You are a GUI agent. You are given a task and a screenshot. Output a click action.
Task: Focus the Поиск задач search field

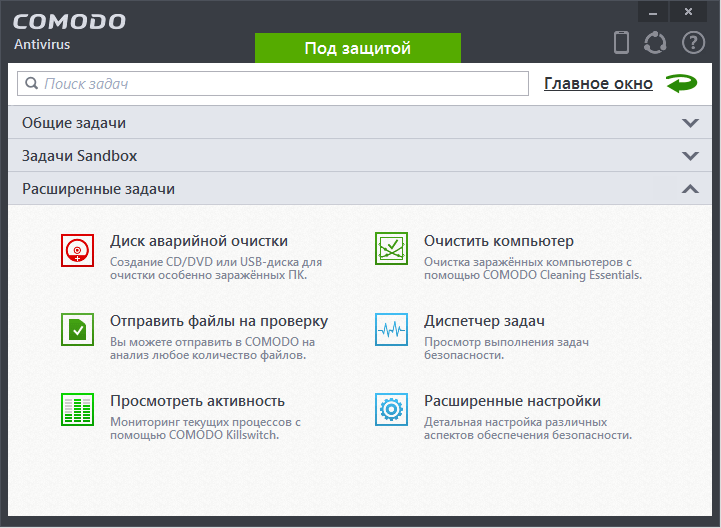tap(273, 83)
